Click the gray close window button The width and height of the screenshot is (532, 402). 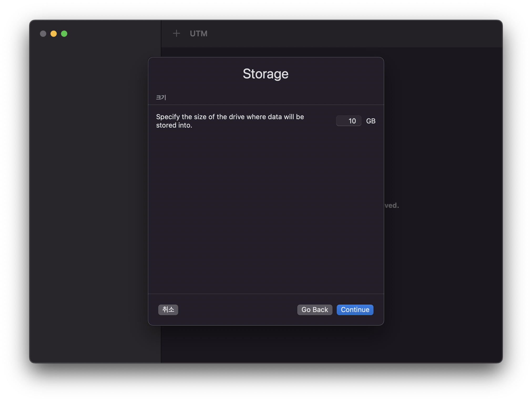point(43,34)
